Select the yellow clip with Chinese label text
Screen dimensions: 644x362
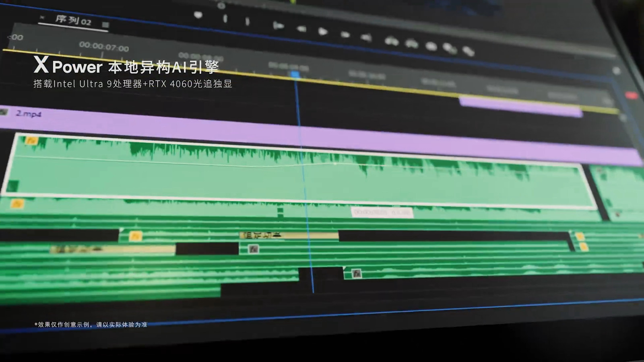tap(289, 235)
